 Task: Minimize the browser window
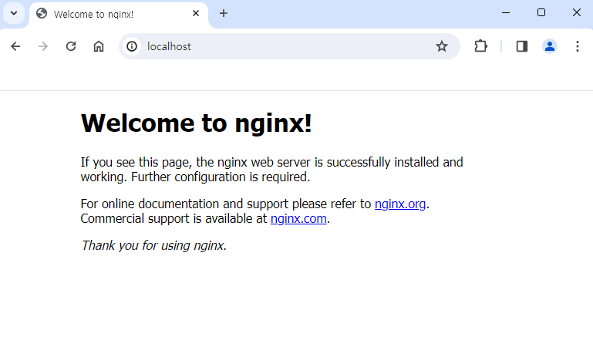click(506, 13)
